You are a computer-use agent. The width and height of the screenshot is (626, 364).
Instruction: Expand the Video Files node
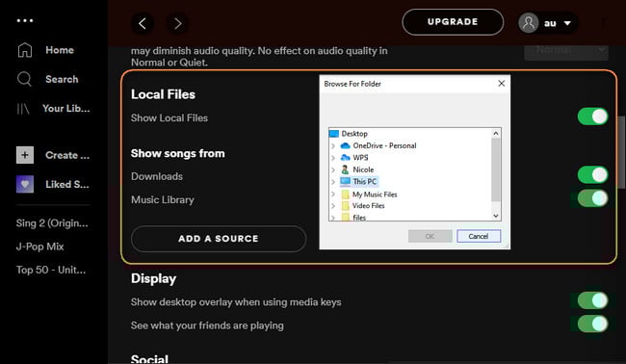[x=333, y=206]
